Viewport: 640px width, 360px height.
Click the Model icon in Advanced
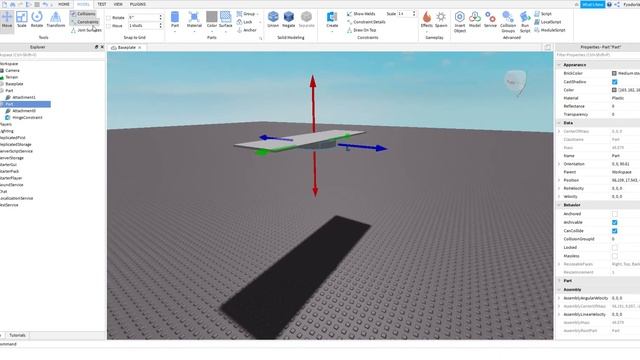click(x=475, y=19)
